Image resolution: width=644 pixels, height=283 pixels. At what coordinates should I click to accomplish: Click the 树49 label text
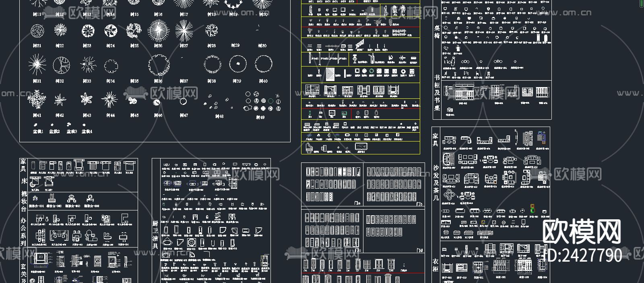pos(260,117)
